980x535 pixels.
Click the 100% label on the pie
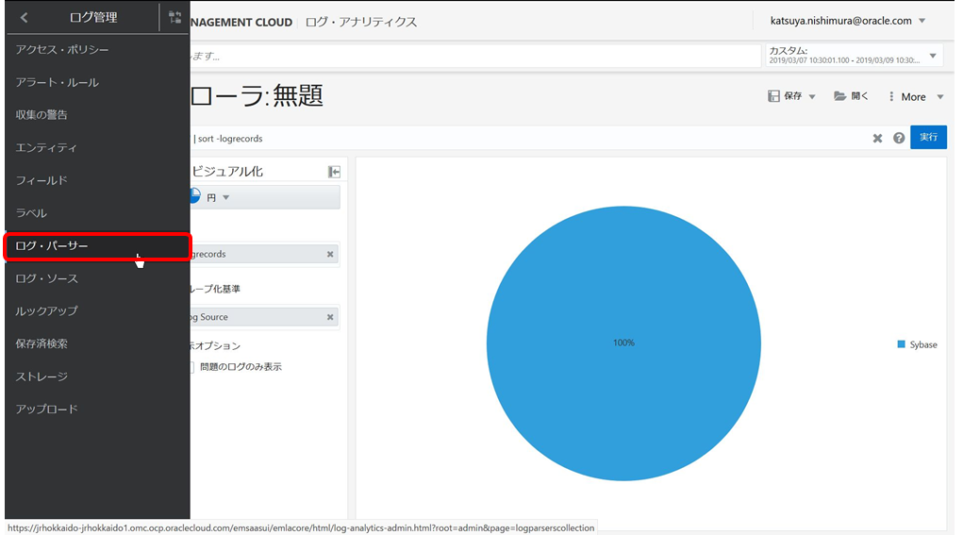pyautogui.click(x=623, y=343)
